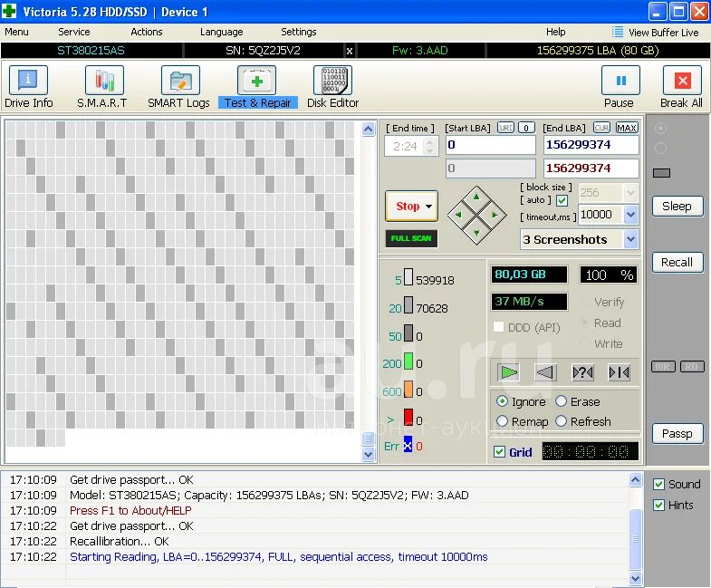Click the red slow block swatch
The width and height of the screenshot is (711, 588).
(408, 418)
